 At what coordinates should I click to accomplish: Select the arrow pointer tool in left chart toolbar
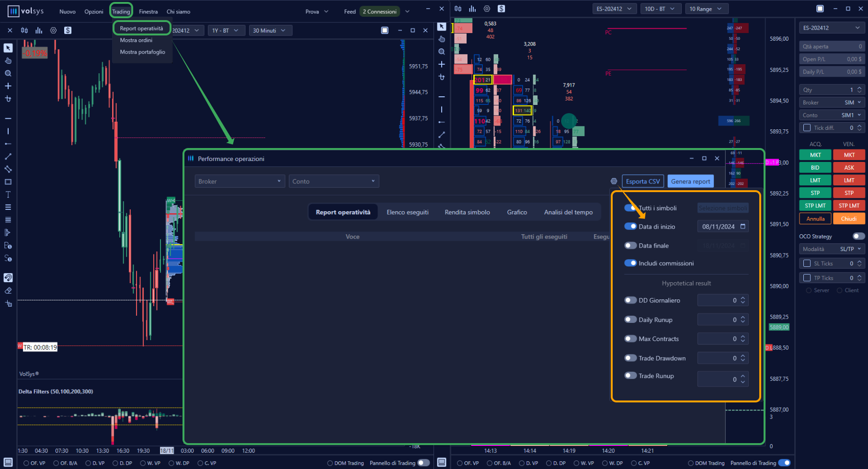8,48
